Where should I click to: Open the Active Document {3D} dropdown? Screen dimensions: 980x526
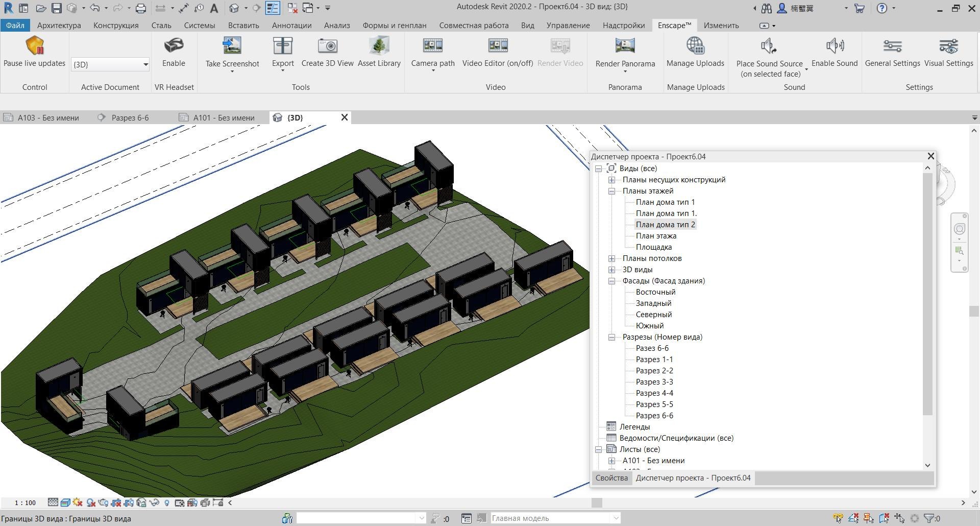pyautogui.click(x=110, y=64)
